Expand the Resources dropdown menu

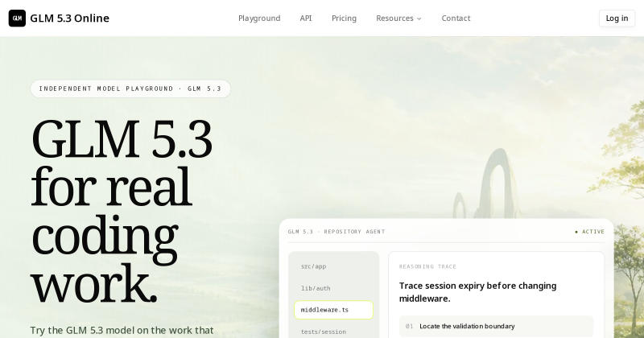click(x=398, y=18)
